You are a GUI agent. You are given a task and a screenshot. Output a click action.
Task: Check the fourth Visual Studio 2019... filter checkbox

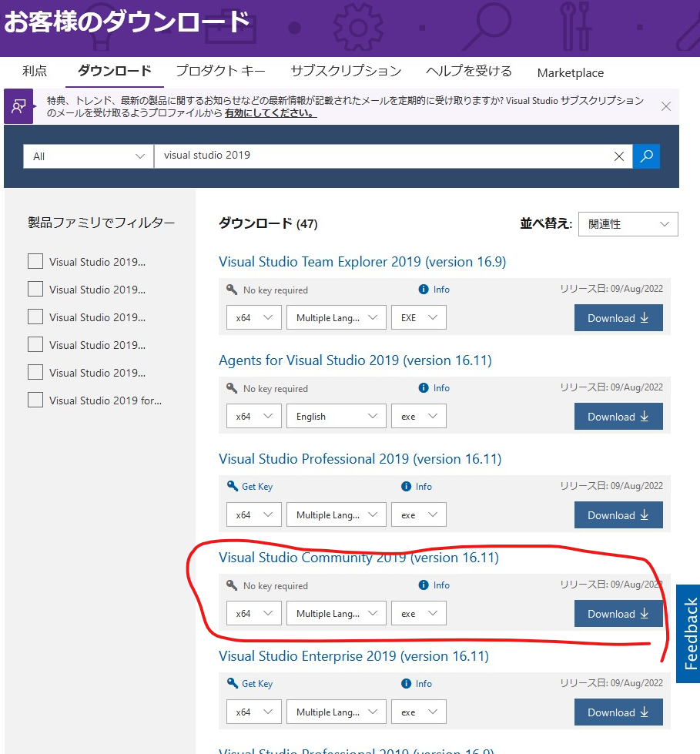tap(35, 344)
